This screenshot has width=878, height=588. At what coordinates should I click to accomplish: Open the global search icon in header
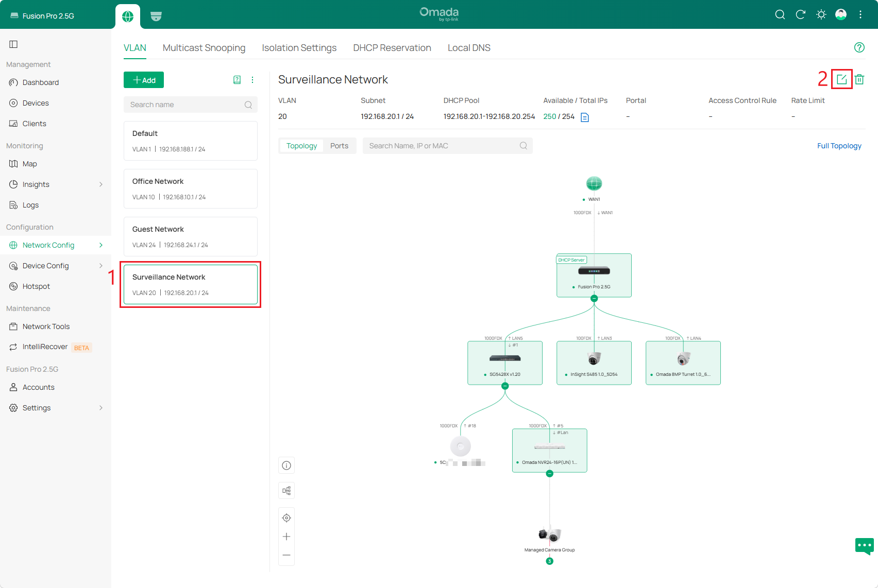pyautogui.click(x=780, y=14)
